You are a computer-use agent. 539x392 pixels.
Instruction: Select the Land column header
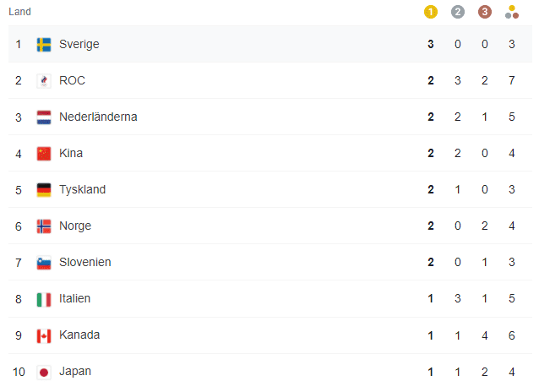pos(19,12)
